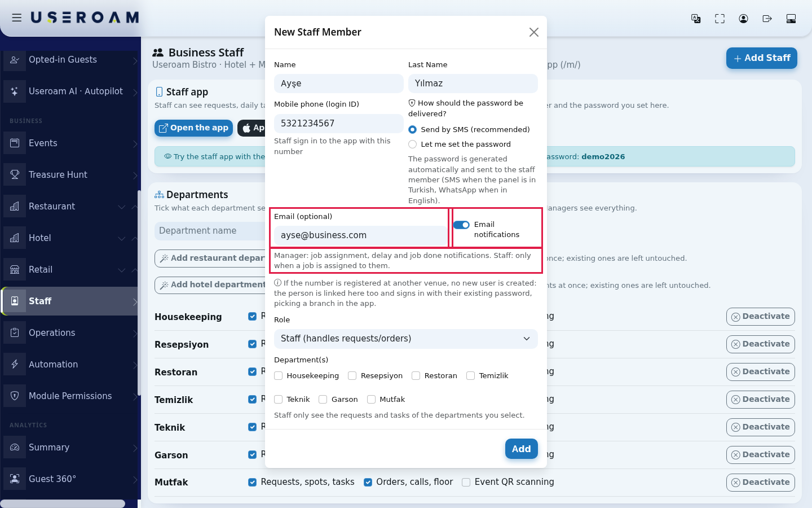This screenshot has width=812, height=508.
Task: Click the Mobile phone input field
Action: 339,124
